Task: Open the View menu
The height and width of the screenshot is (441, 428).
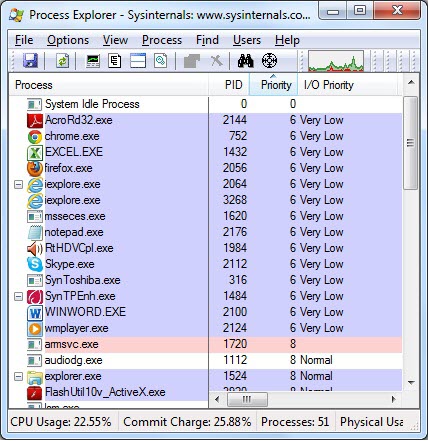Action: [x=115, y=40]
